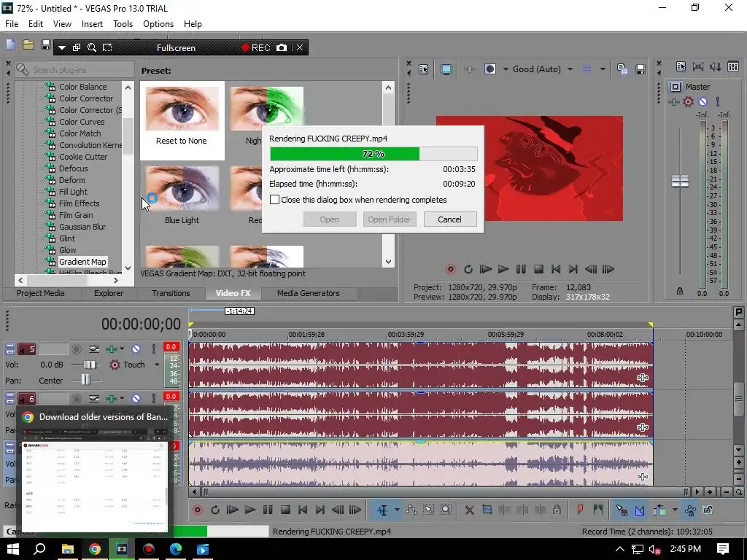Click stop in the preview transport controls

[x=538, y=269]
